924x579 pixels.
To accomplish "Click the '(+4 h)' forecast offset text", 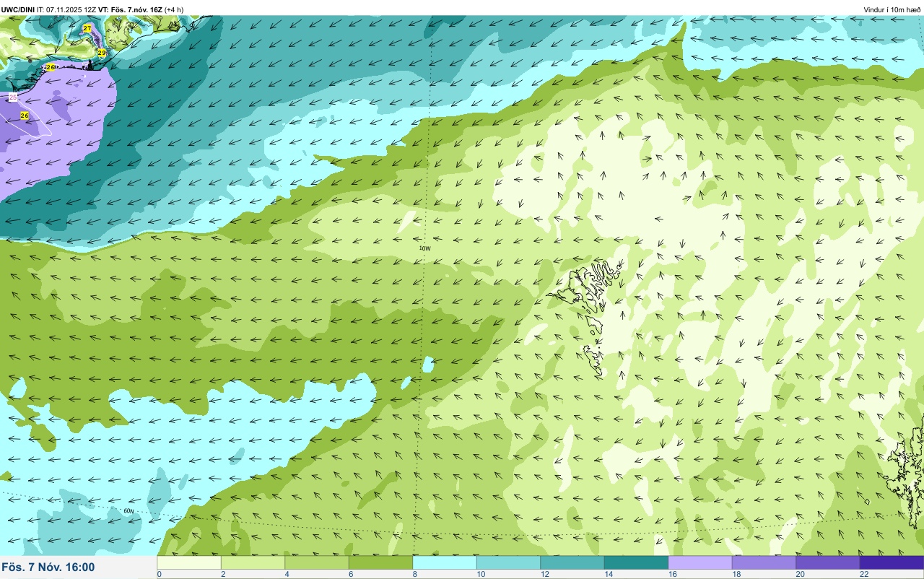I will coord(174,9).
